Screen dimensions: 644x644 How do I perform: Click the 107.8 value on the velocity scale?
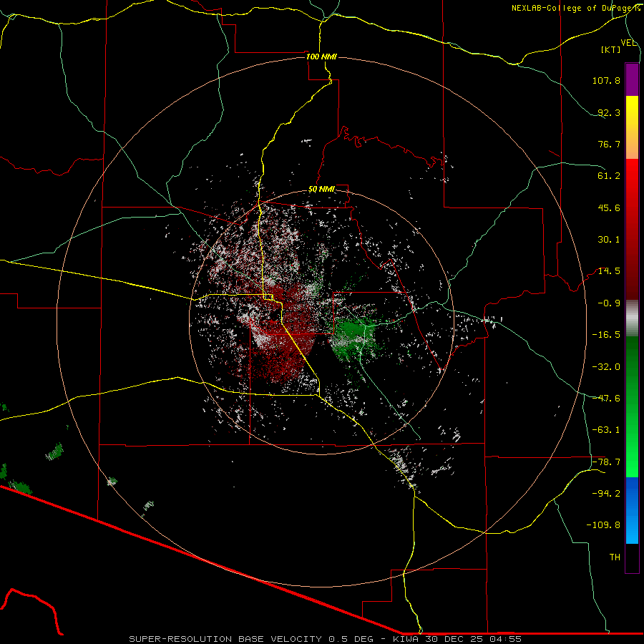point(606,80)
